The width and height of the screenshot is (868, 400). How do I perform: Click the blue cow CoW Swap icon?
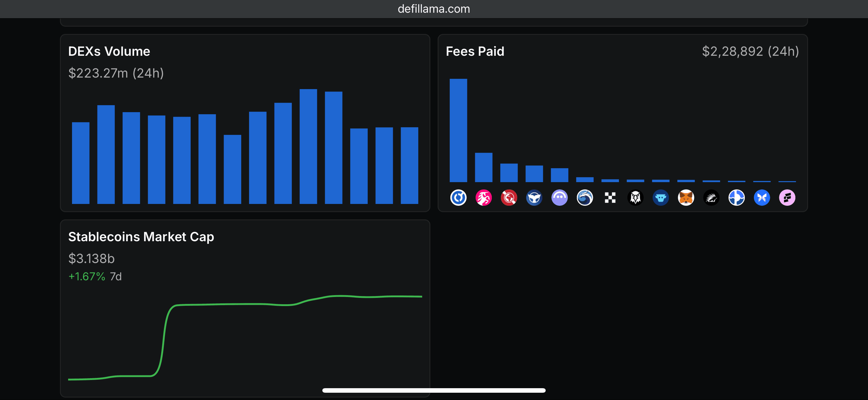click(660, 198)
